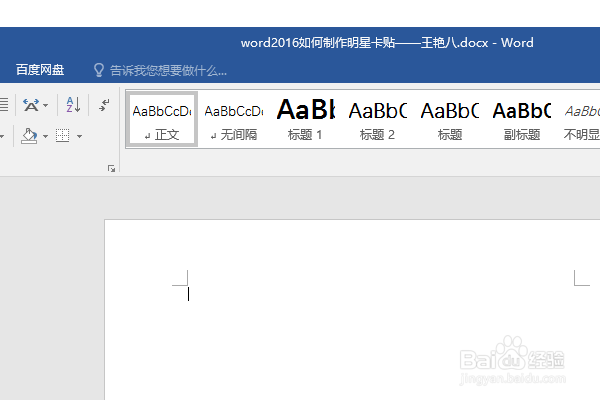Open the shading color dropdown arrow
This screenshot has width=600, height=400.
(x=45, y=136)
